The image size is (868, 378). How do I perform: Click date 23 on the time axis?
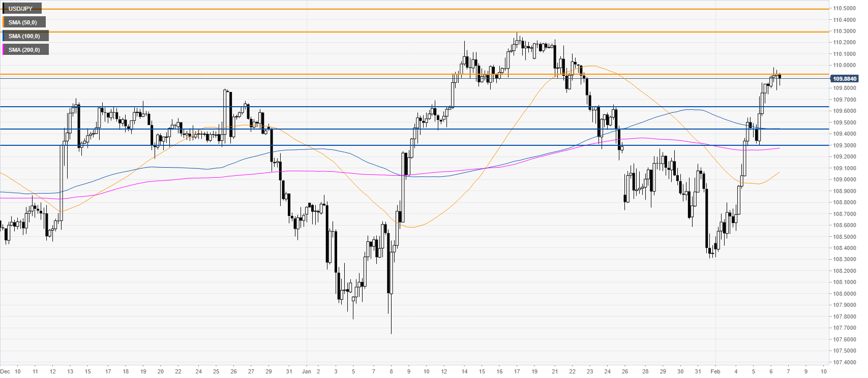click(x=590, y=371)
